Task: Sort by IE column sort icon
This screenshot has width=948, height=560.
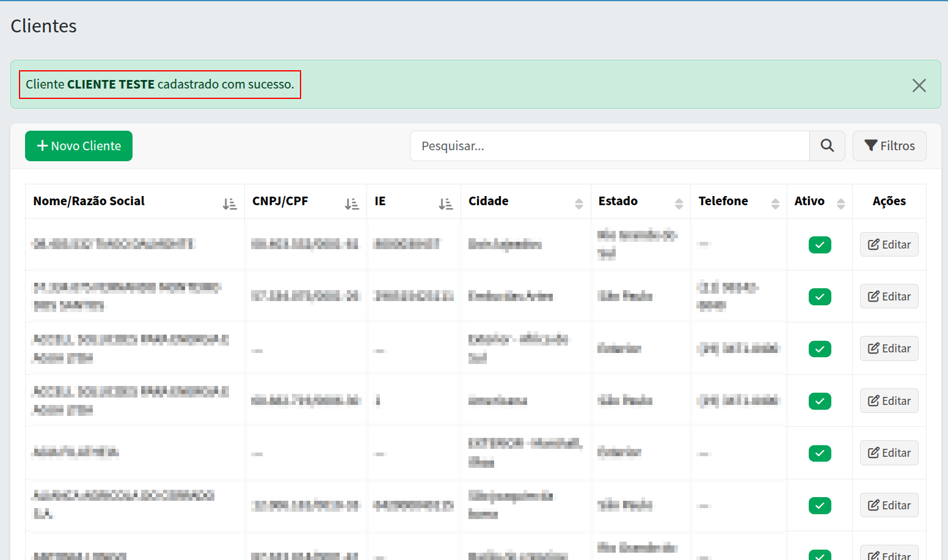Action: [x=446, y=204]
